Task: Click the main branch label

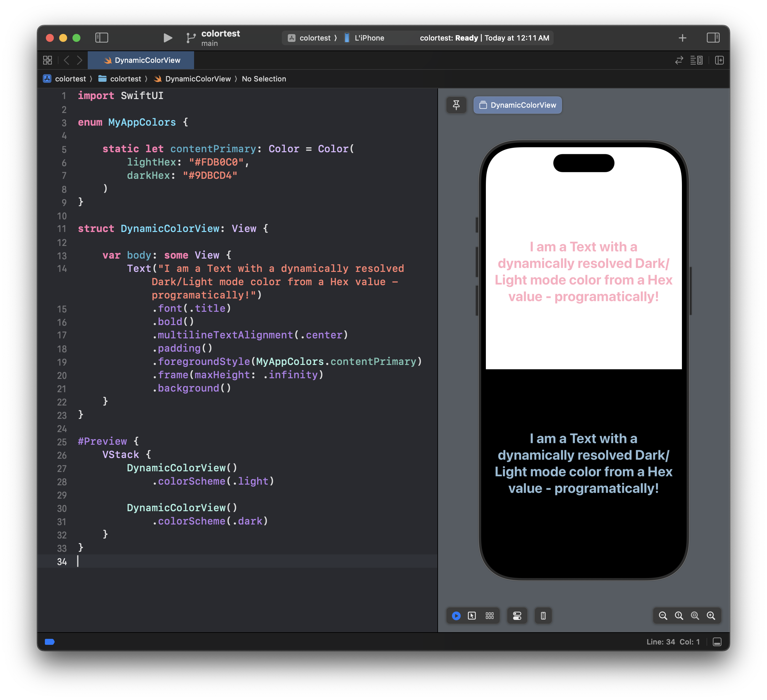Action: [210, 43]
